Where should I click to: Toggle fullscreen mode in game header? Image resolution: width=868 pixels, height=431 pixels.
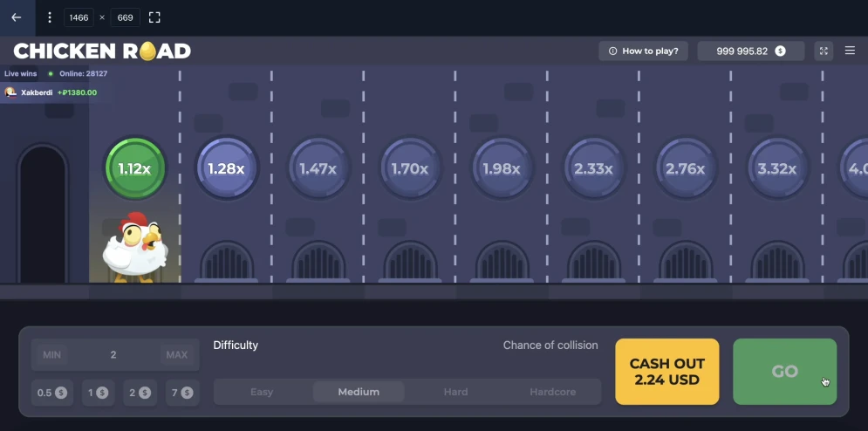click(823, 51)
